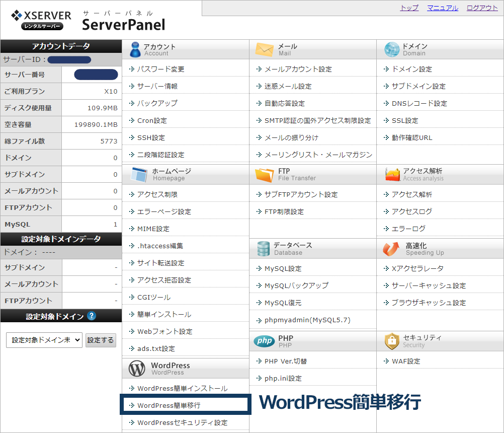Open サブFTPアカウント設定
Screen dimensions: 504x433
[301, 194]
